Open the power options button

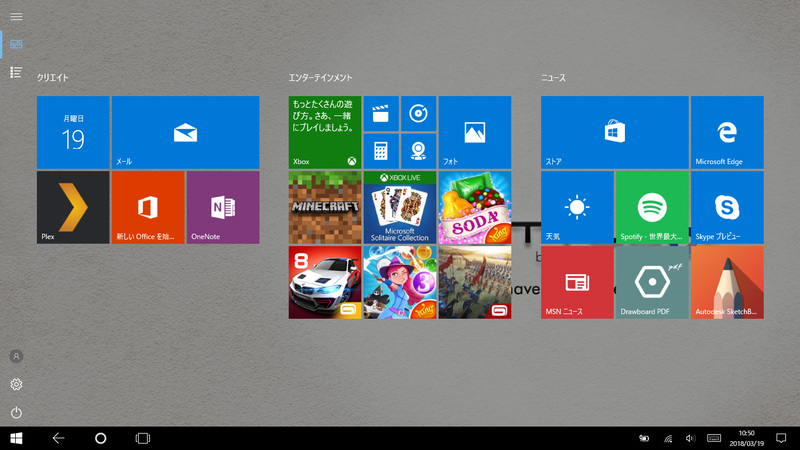(x=16, y=412)
